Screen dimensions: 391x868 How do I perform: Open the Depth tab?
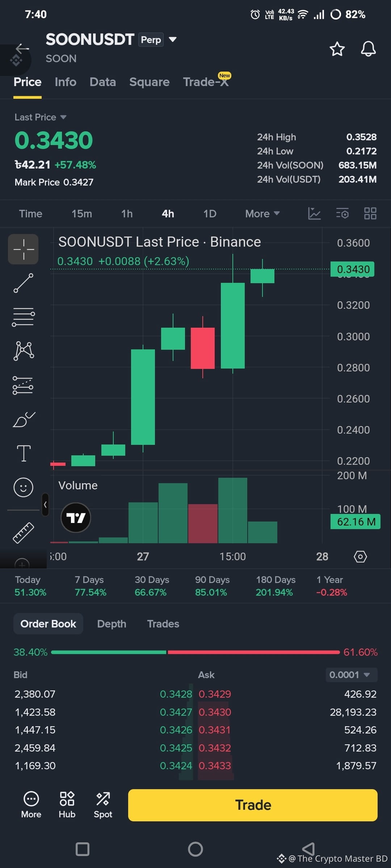(112, 624)
